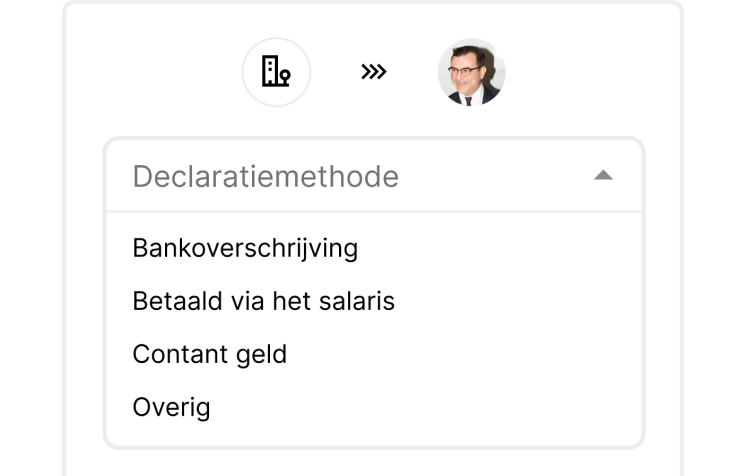This screenshot has width=746, height=476.
Task: Click the employee profile photo
Action: (x=471, y=72)
